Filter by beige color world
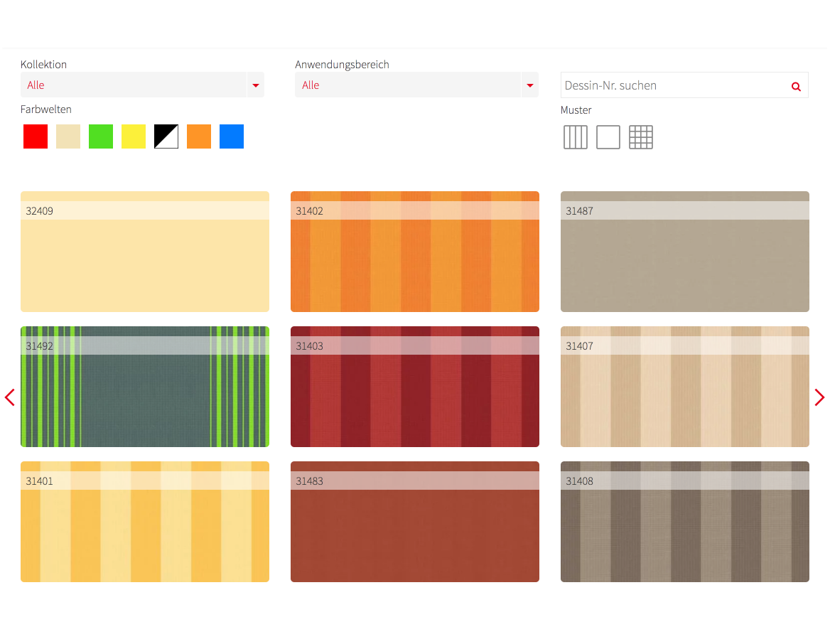The width and height of the screenshot is (830, 644). pyautogui.click(x=68, y=136)
